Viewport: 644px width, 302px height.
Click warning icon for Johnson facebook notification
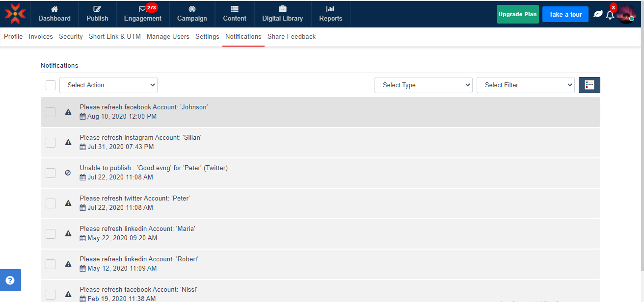pyautogui.click(x=68, y=112)
